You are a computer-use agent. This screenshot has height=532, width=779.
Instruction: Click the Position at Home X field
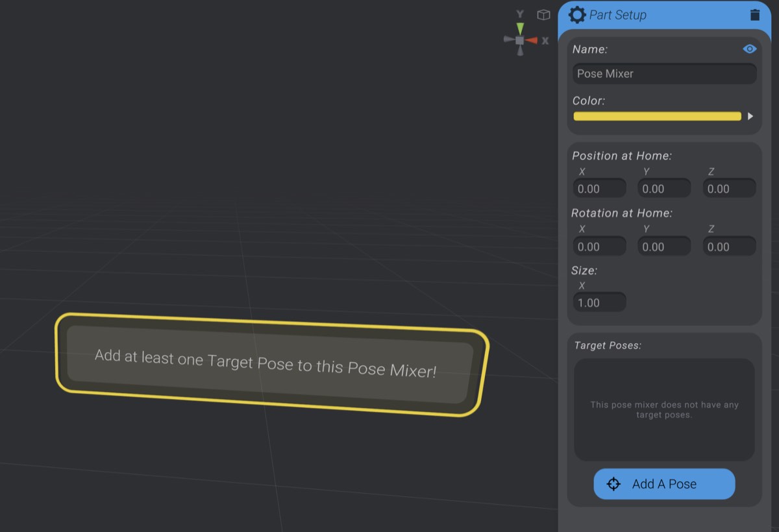tap(599, 188)
